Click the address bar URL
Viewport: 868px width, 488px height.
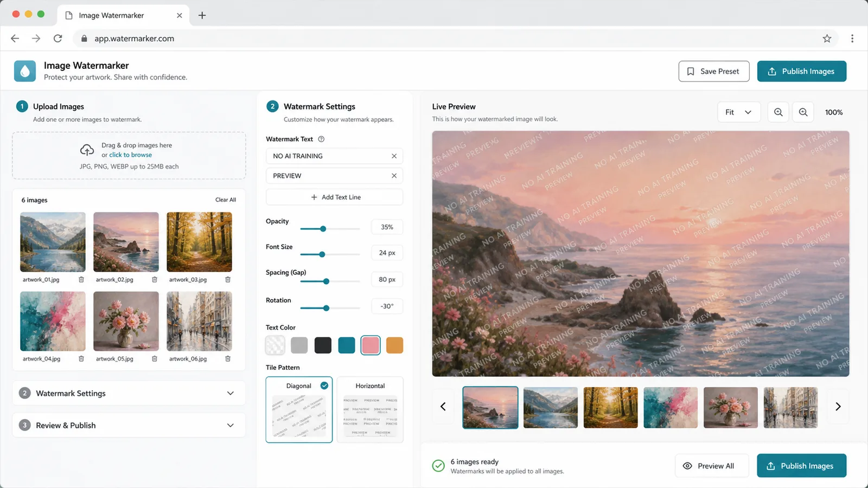pyautogui.click(x=134, y=38)
